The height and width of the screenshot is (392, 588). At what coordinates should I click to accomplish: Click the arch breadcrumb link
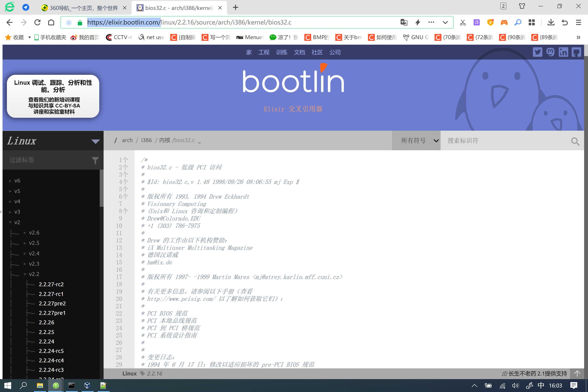(127, 140)
